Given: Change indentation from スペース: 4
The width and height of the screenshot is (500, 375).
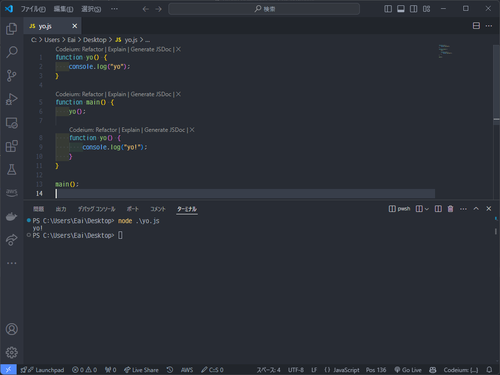Looking at the screenshot, I should (268, 370).
